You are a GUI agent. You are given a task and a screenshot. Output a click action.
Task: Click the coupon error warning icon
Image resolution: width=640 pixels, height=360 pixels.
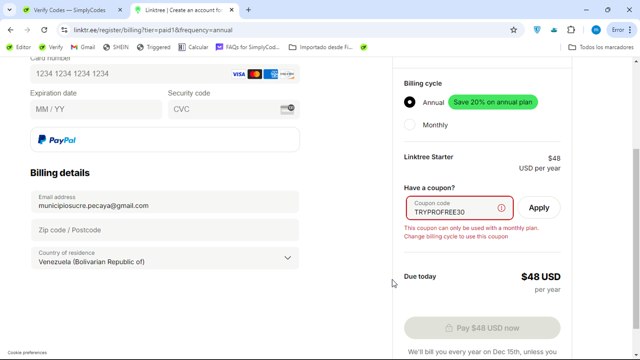501,208
